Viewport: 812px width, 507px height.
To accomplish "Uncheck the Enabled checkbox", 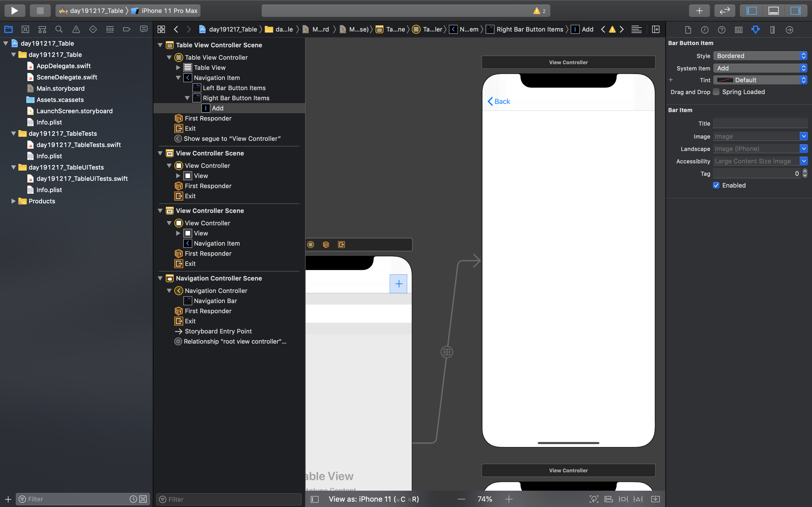I will pos(716,185).
